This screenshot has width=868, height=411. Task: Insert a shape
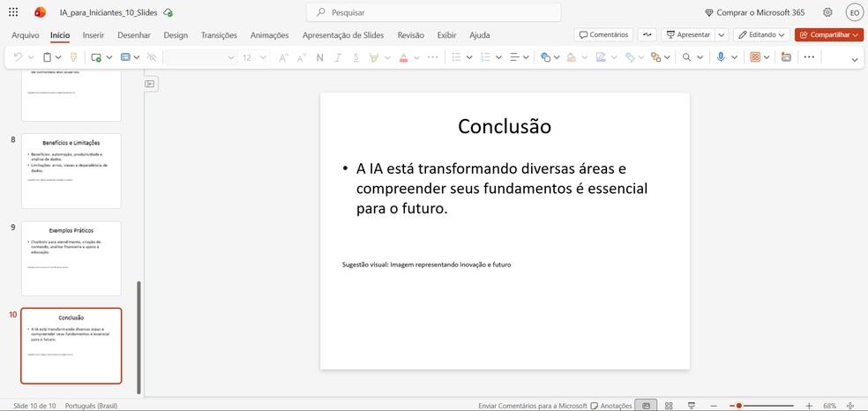point(546,57)
